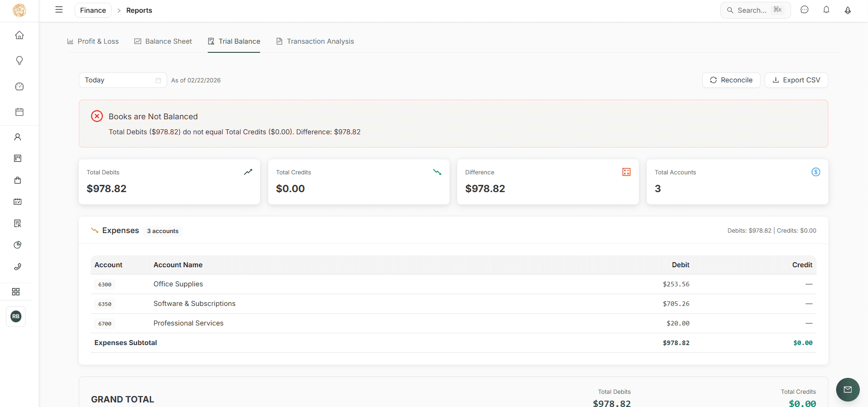Click the lightbulb icon in sidebar
This screenshot has width=868, height=407.
coord(19,61)
